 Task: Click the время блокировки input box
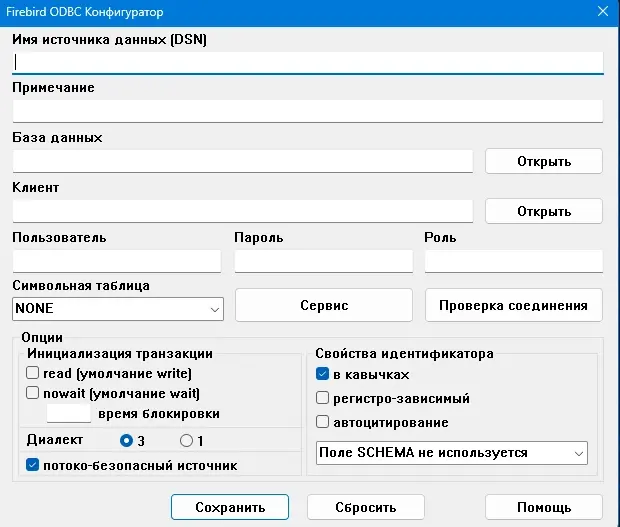(x=69, y=413)
